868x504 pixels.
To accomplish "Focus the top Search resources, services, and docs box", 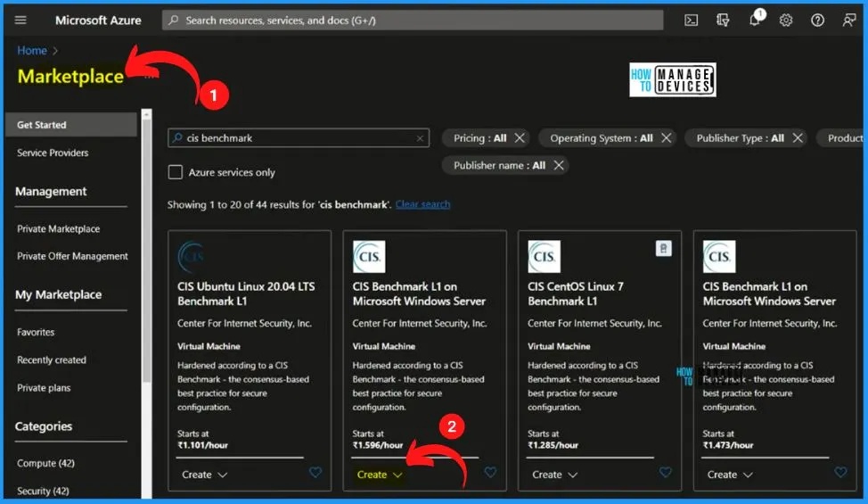I will (413, 21).
